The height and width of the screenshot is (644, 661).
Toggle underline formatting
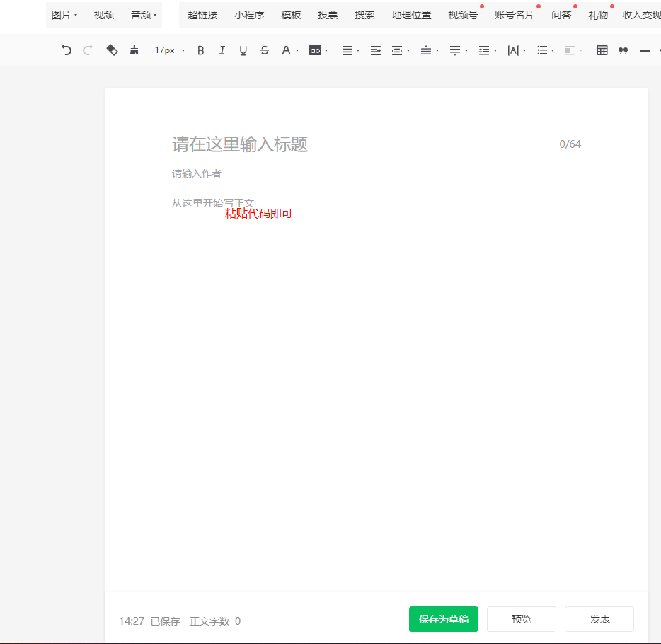point(243,50)
